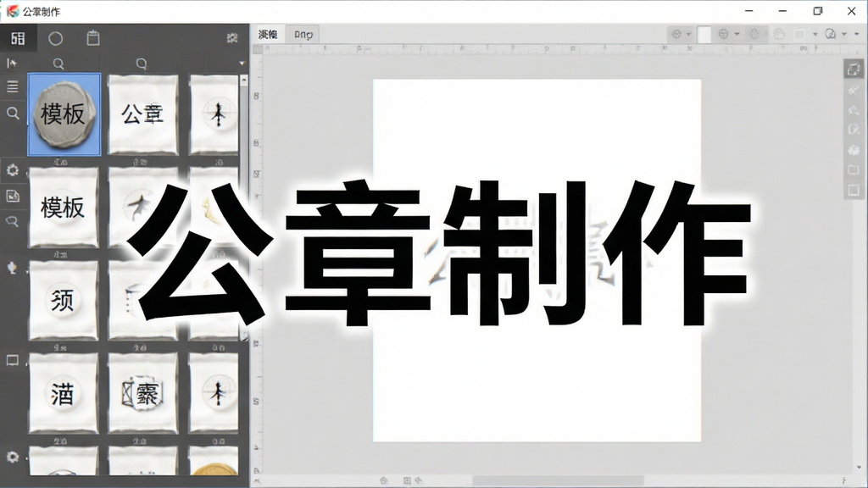
Task: Click the white color swatch in top toolbar
Action: (x=704, y=34)
